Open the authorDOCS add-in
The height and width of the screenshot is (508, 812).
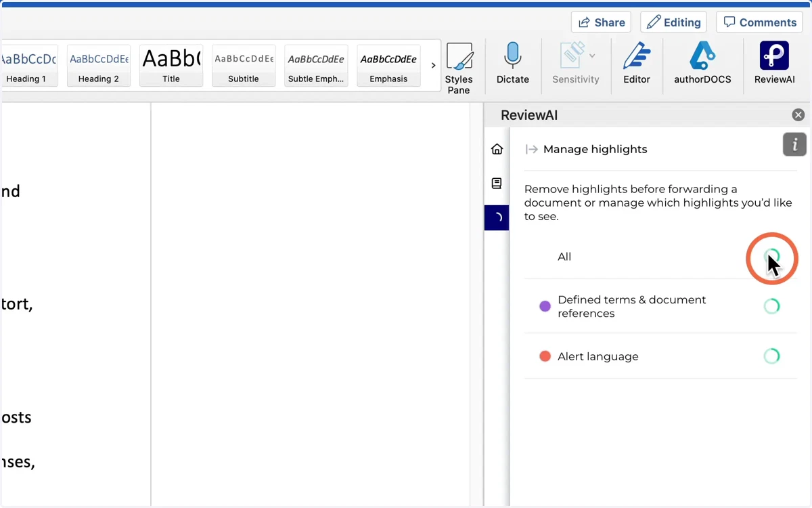tap(702, 63)
